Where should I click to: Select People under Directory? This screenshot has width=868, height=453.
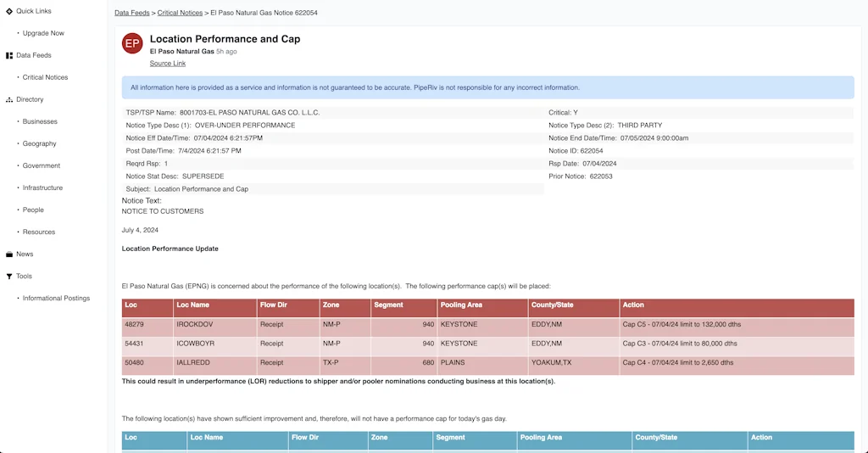click(x=33, y=210)
